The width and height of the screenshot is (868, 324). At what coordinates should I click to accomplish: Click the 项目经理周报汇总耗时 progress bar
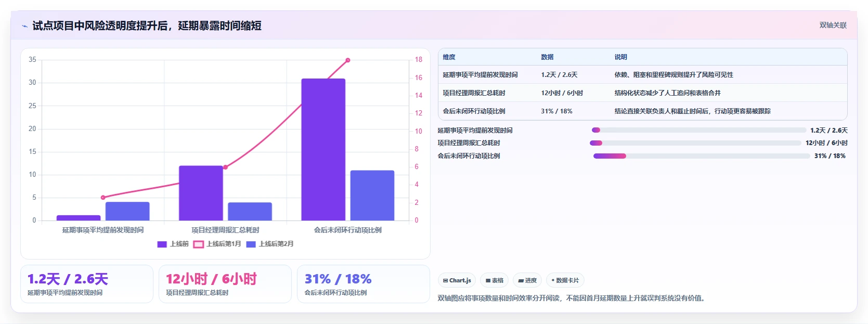[x=695, y=143]
